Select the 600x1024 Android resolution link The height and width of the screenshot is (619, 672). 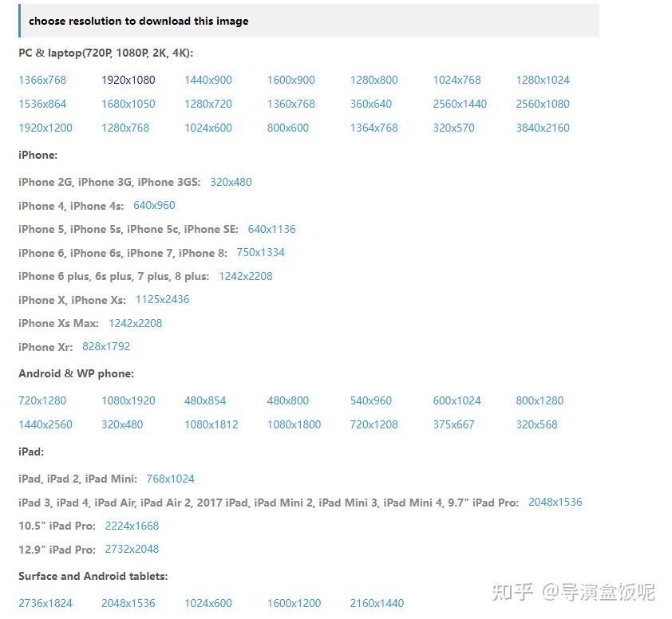(457, 401)
